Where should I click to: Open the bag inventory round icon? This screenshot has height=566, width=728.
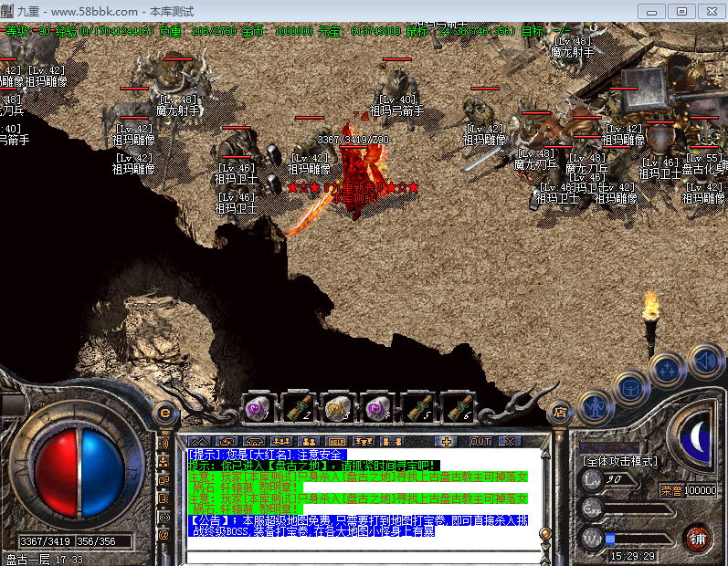[x=630, y=389]
